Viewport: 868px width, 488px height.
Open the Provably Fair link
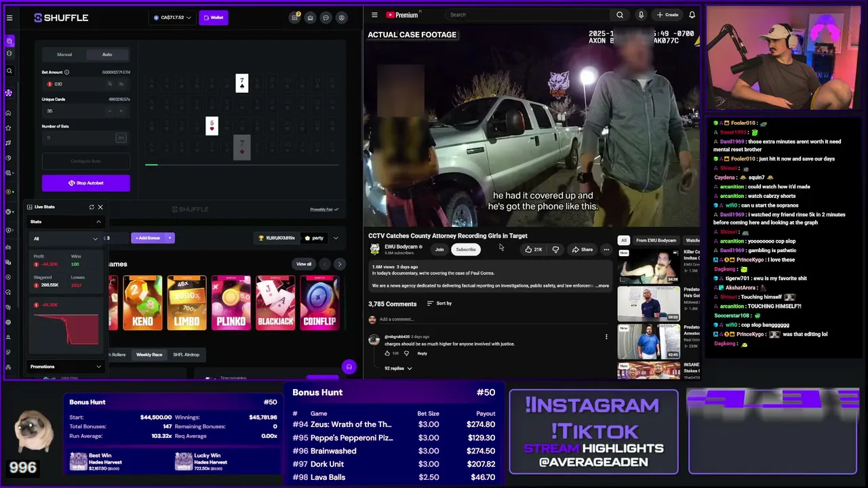324,209
